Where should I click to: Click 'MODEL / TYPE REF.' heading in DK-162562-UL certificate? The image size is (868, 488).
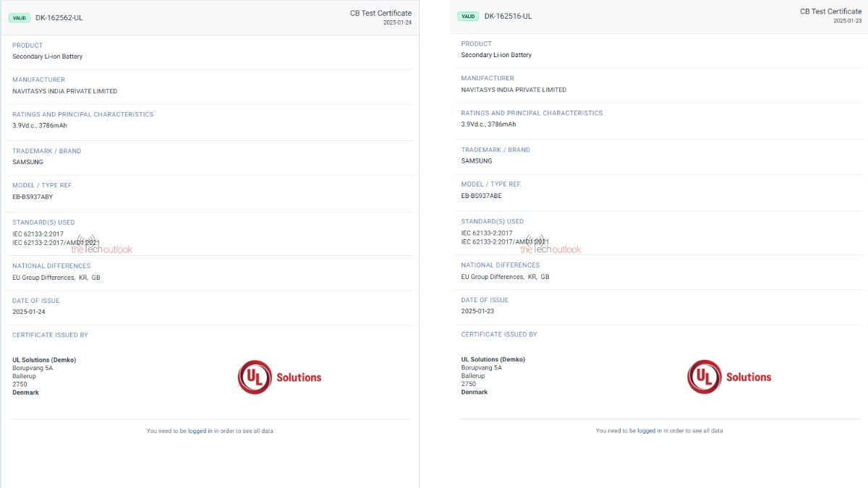(43, 185)
